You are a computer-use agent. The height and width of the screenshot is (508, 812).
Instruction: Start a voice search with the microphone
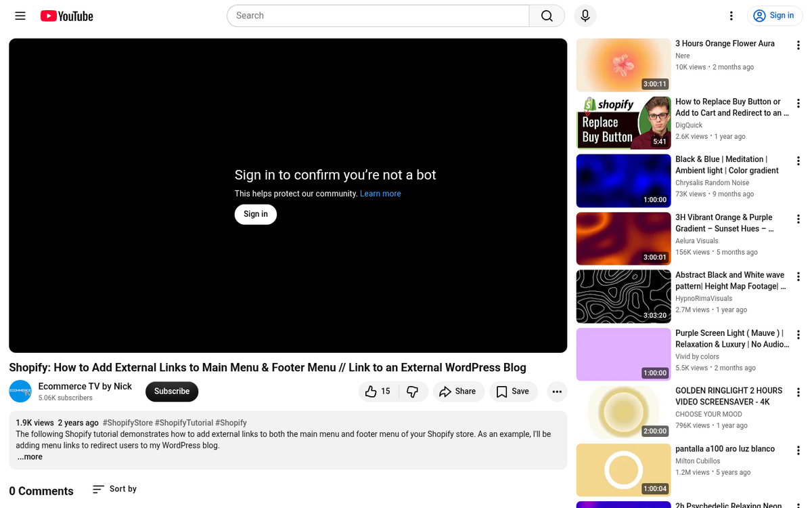[585, 16]
